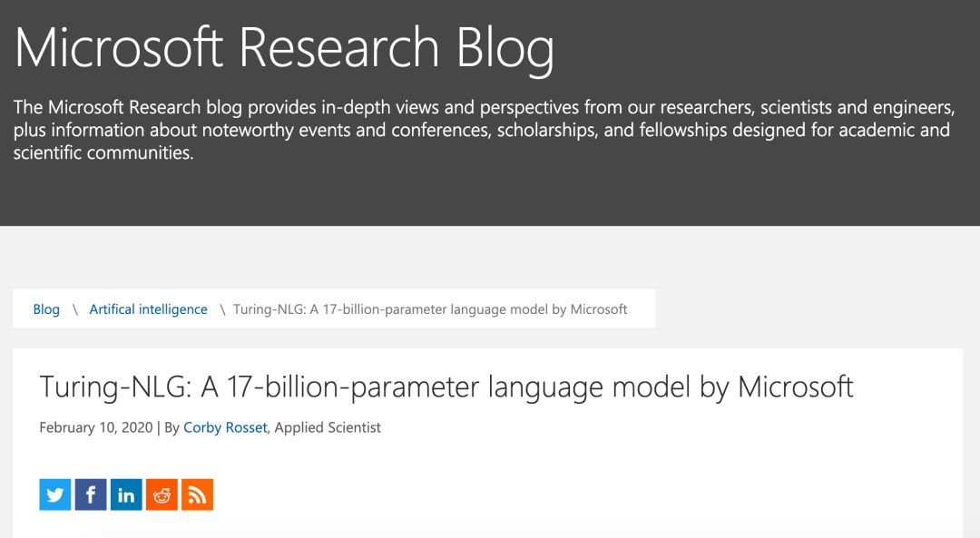Click the pipe separator after the date

[x=159, y=427]
